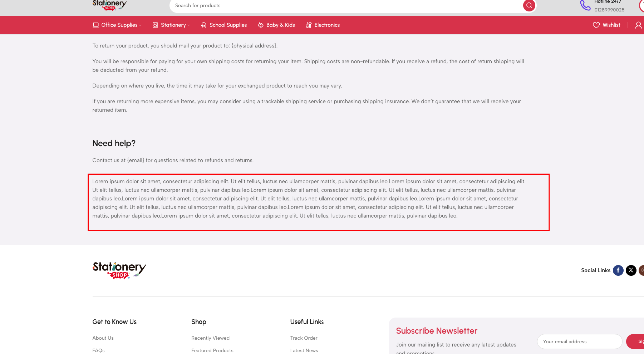644x354 pixels.
Task: Click the Baby & Kids icon
Action: pyautogui.click(x=261, y=25)
